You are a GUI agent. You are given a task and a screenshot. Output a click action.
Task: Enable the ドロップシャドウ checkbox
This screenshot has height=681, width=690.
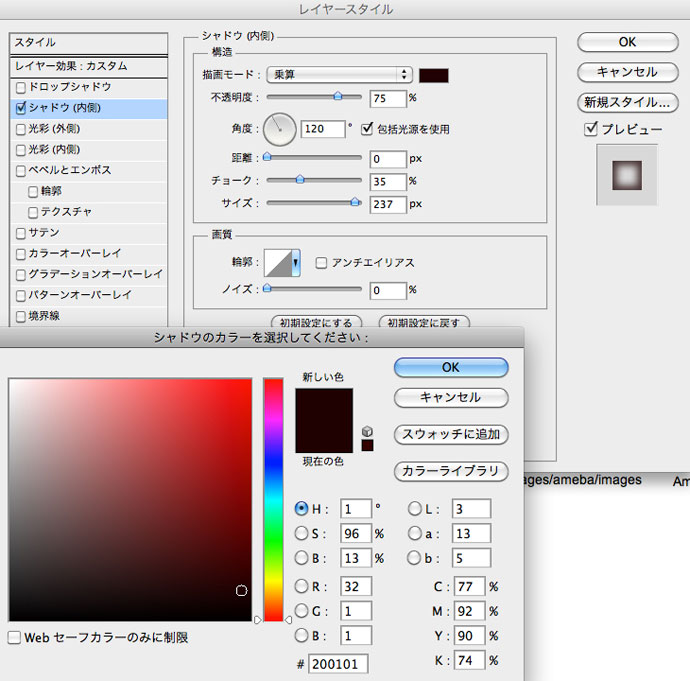pyautogui.click(x=21, y=88)
